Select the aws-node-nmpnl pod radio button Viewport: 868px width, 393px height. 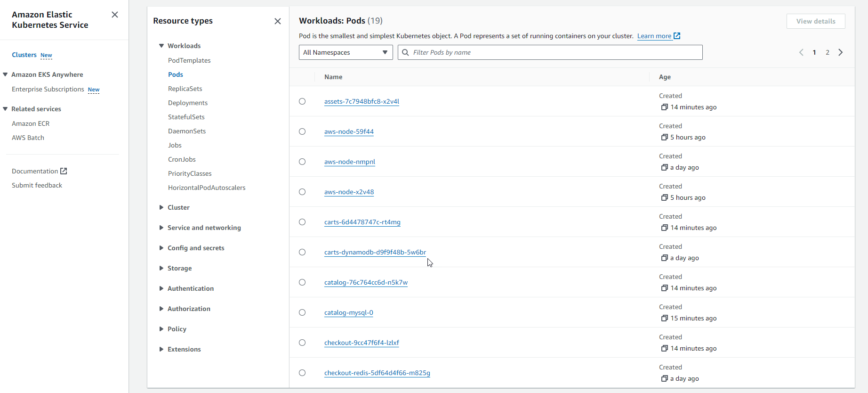(302, 162)
